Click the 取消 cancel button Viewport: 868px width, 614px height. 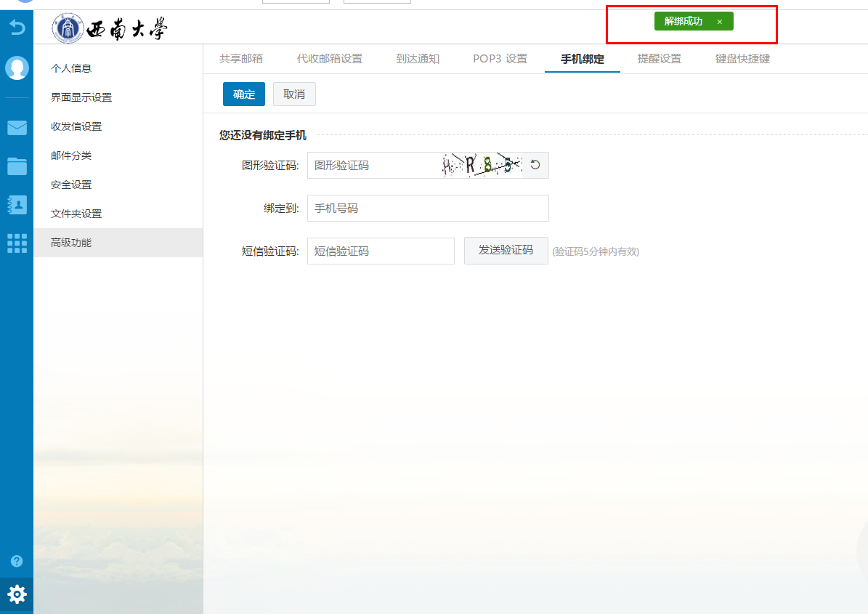[294, 94]
